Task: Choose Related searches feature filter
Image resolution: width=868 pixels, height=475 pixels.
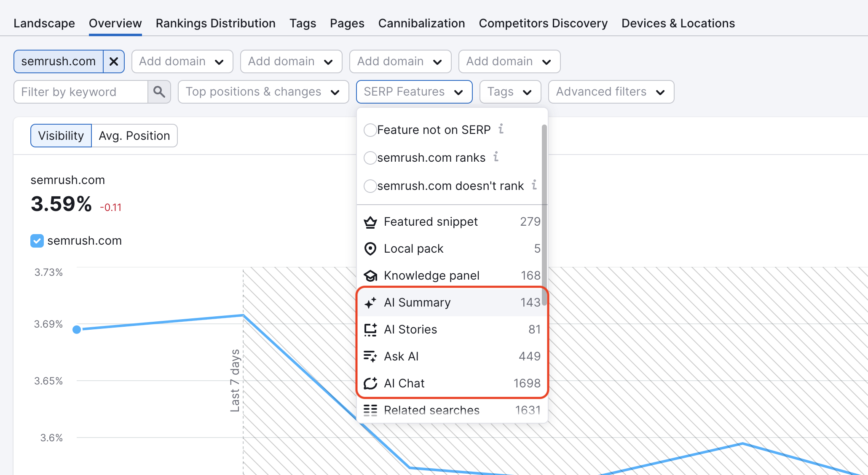Action: point(451,410)
